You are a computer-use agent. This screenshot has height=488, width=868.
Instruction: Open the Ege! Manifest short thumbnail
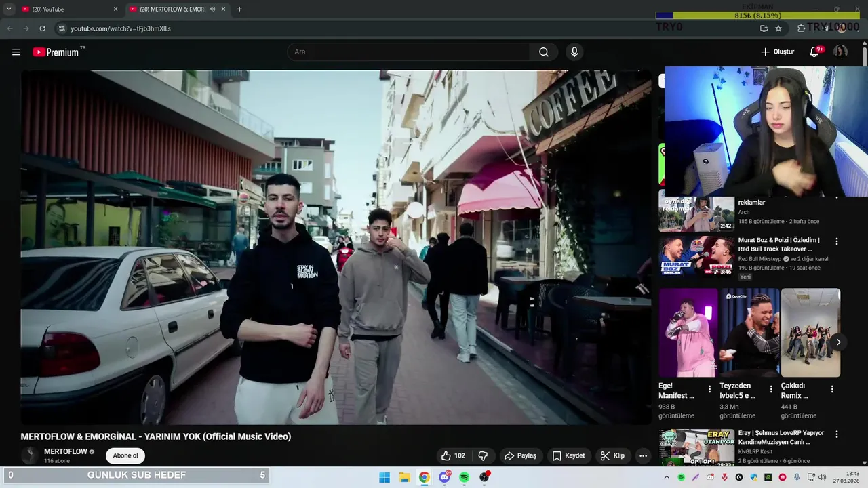click(x=688, y=333)
